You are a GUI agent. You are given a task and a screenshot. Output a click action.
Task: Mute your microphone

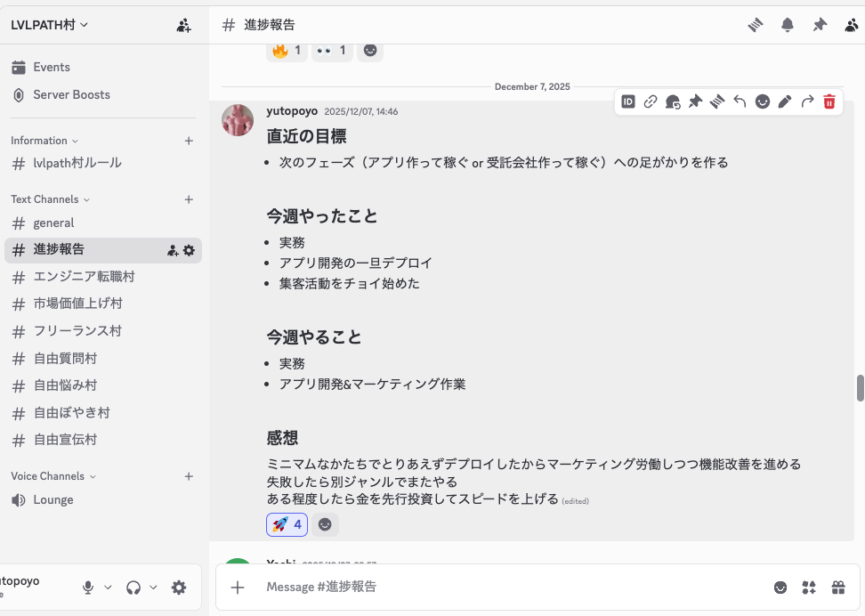(x=86, y=588)
